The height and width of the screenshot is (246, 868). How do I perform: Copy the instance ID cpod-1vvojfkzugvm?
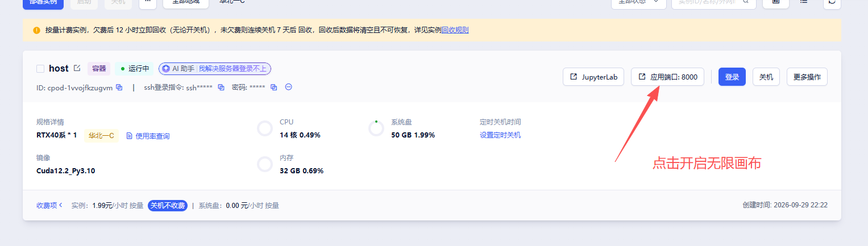point(119,87)
